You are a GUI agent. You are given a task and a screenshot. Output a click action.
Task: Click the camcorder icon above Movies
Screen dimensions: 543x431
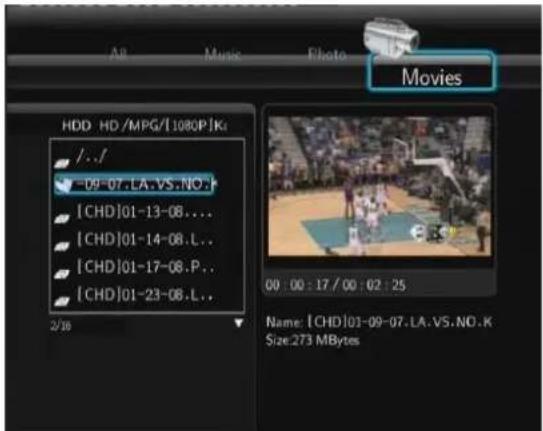pyautogui.click(x=391, y=37)
